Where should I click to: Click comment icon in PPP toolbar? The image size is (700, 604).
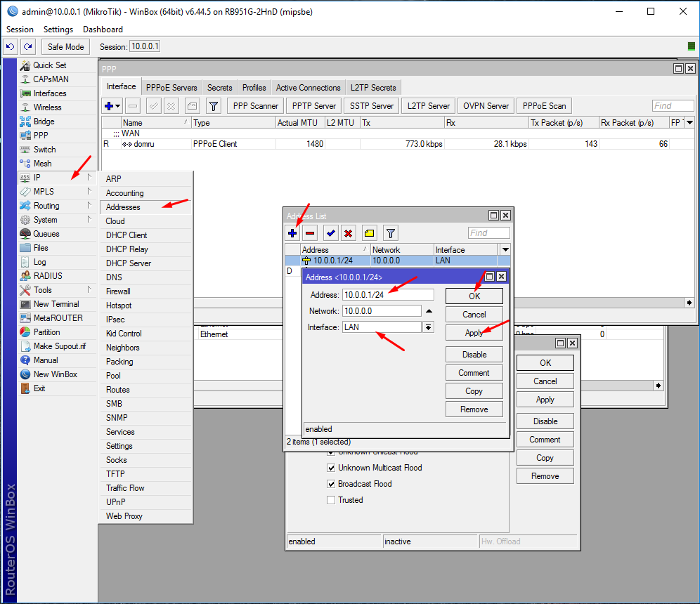click(x=192, y=106)
